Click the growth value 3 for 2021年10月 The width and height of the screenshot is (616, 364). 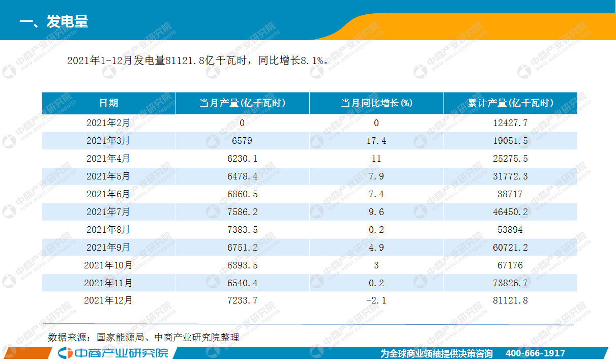(x=376, y=265)
